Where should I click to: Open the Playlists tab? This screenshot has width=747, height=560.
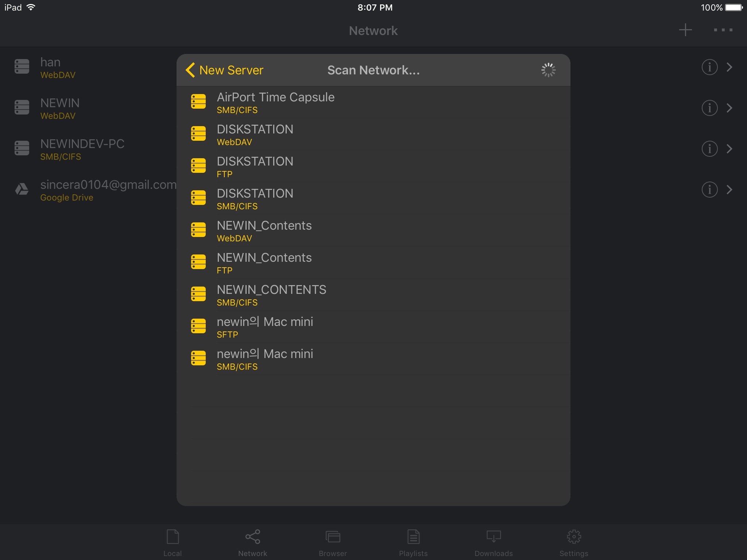click(413, 542)
